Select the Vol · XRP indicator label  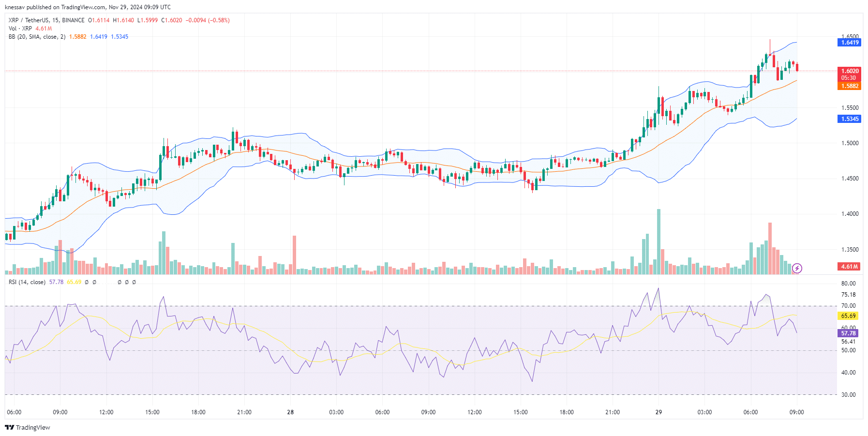point(20,29)
